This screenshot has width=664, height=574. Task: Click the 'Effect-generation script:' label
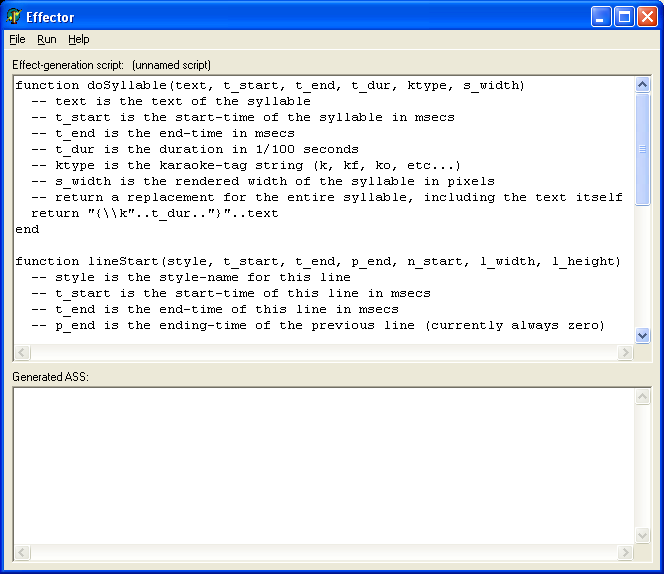click(x=68, y=65)
